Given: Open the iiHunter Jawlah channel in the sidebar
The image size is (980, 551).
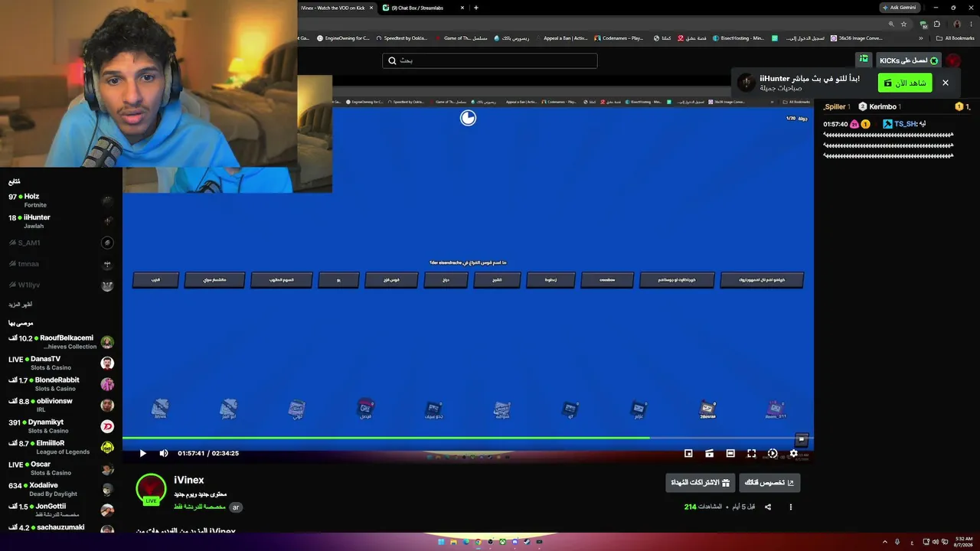Looking at the screenshot, I should [61, 221].
